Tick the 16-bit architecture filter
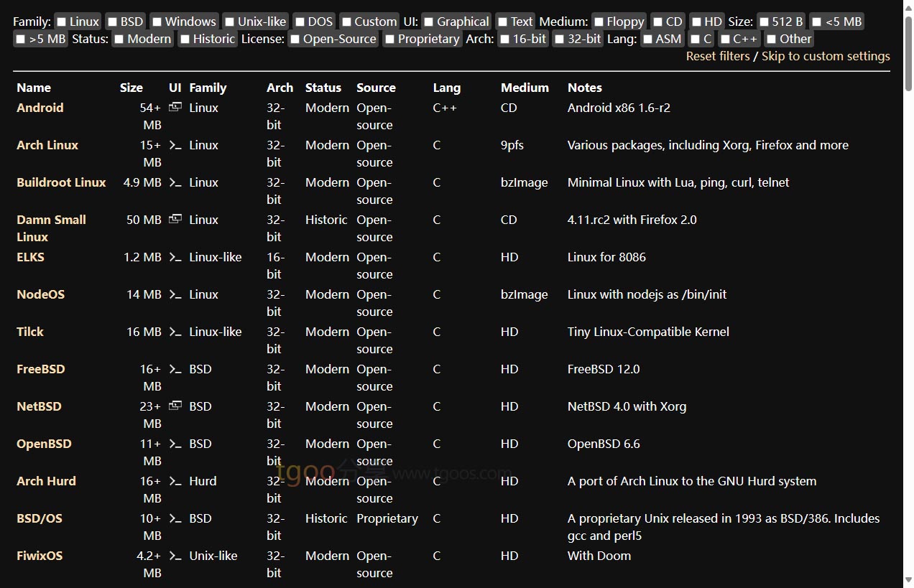The image size is (914, 588). (x=505, y=39)
